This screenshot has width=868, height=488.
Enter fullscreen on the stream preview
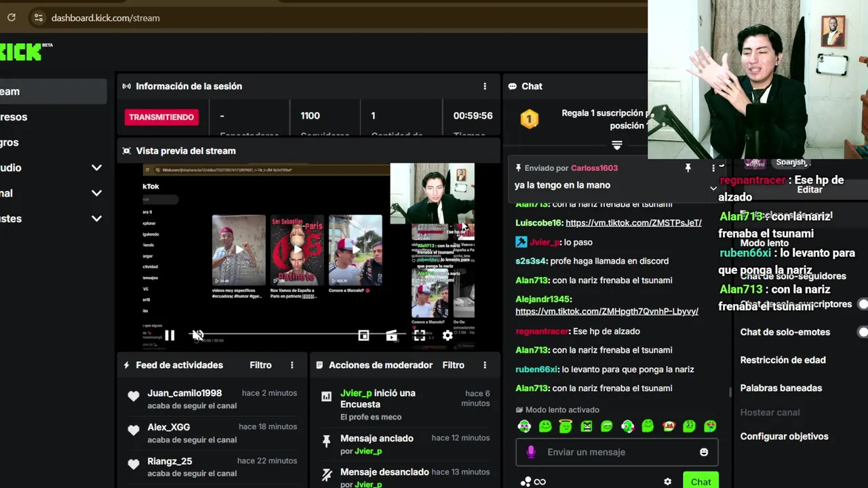(x=419, y=335)
